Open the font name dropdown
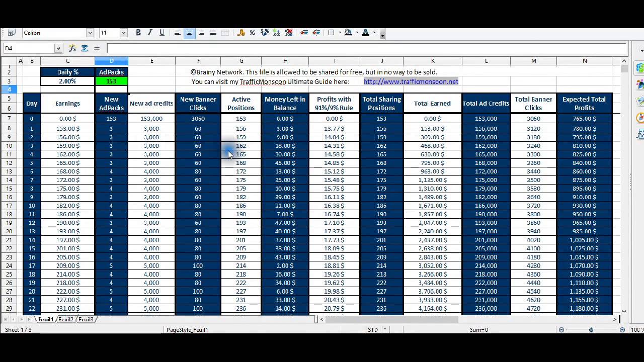 [90, 33]
